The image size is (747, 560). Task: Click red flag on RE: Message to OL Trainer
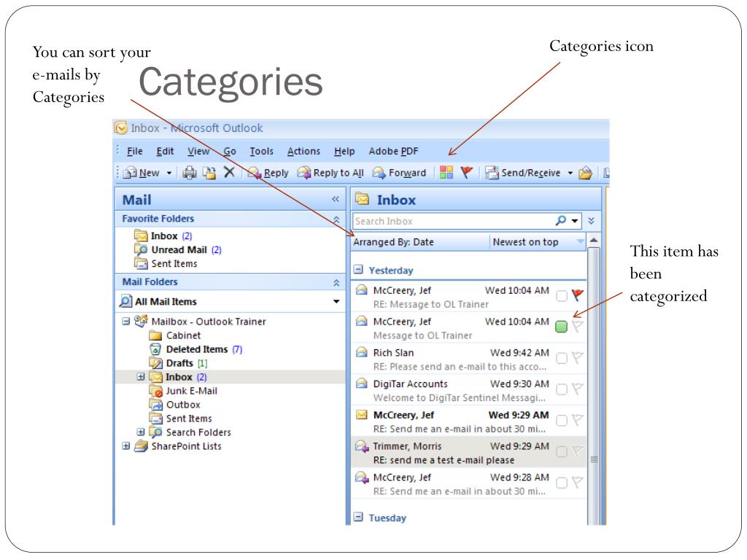click(x=578, y=295)
